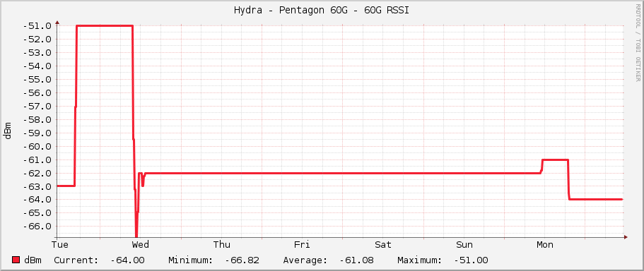
Task: Click the 'Mon' x-axis label
Action: [545, 245]
